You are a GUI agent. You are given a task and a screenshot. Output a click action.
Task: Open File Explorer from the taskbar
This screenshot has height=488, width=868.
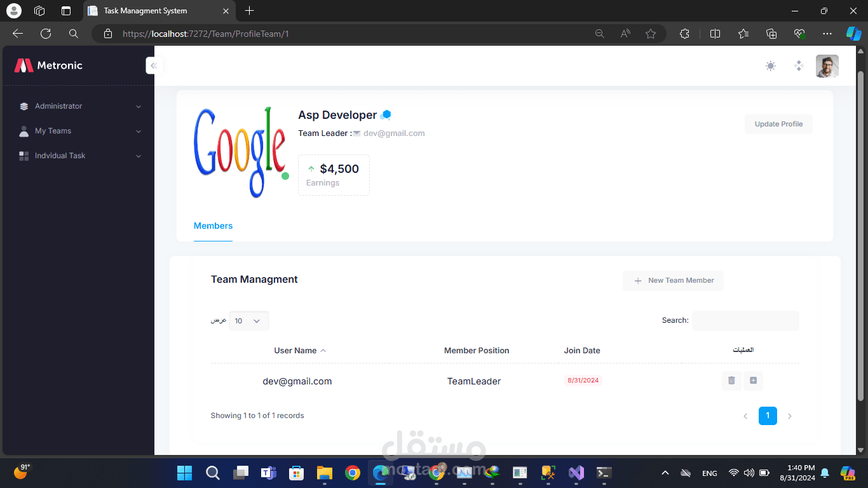(325, 473)
